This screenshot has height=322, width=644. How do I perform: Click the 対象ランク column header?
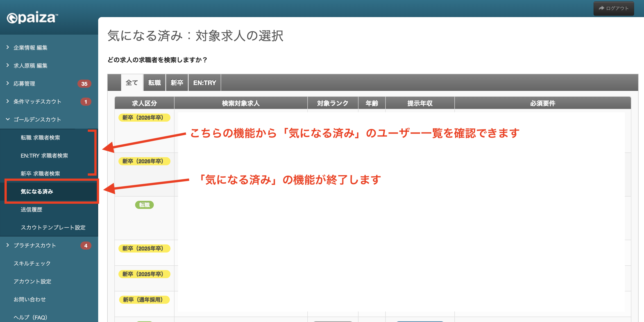333,103
